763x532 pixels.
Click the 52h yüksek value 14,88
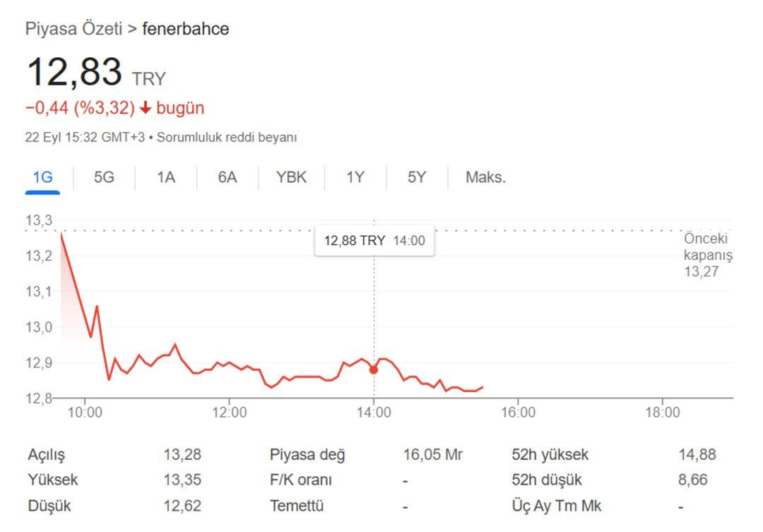click(697, 454)
